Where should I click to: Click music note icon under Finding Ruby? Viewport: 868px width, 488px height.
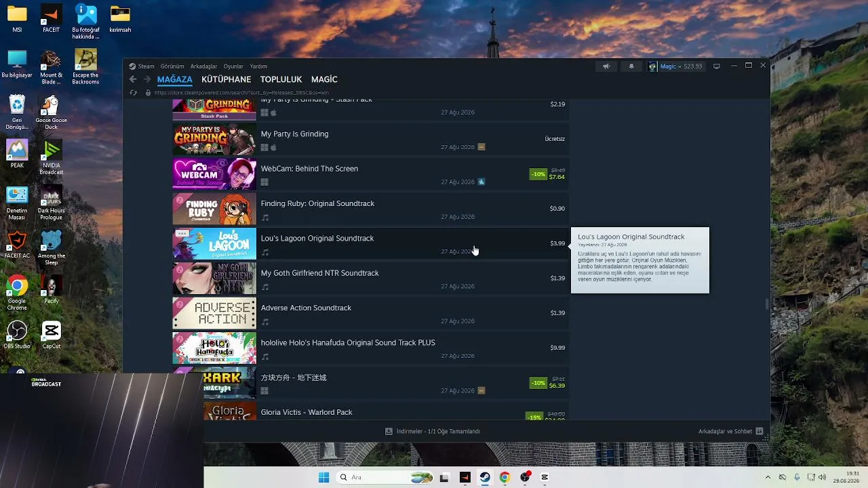265,218
